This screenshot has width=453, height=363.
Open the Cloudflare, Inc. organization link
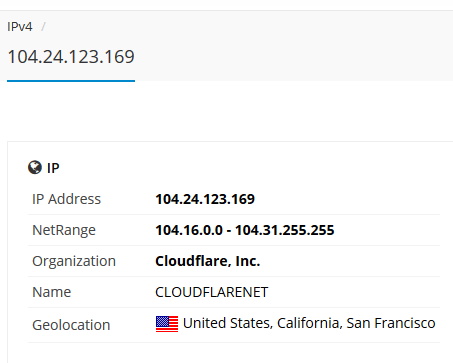(208, 261)
